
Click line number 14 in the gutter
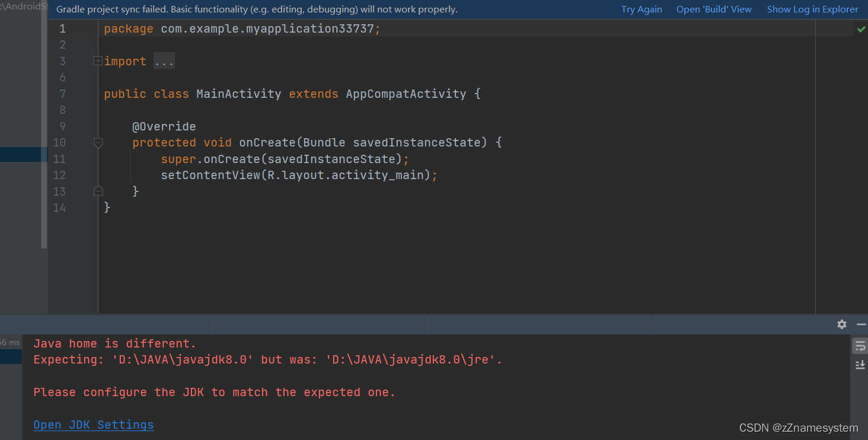click(59, 208)
